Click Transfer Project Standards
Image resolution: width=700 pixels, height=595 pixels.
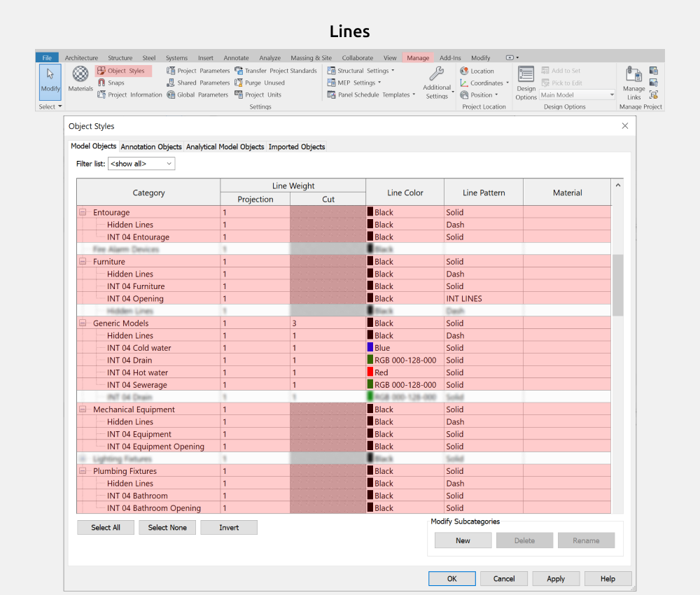tap(276, 71)
